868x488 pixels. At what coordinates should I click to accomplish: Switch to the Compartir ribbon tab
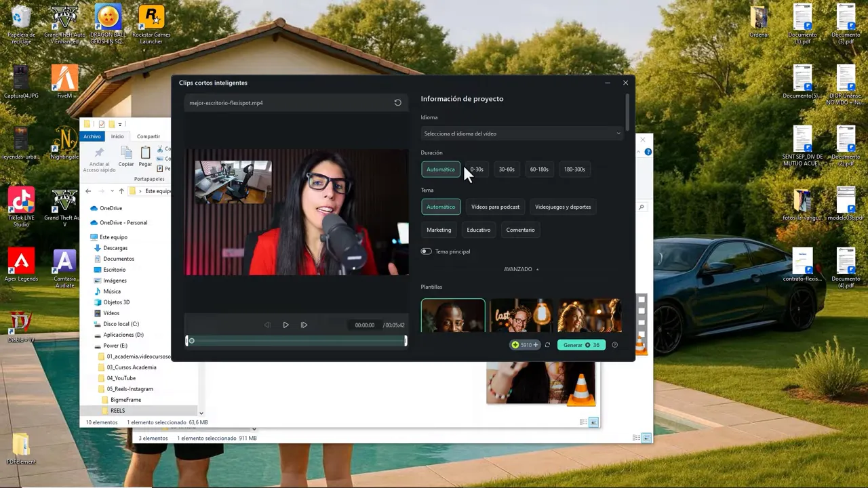click(x=149, y=136)
